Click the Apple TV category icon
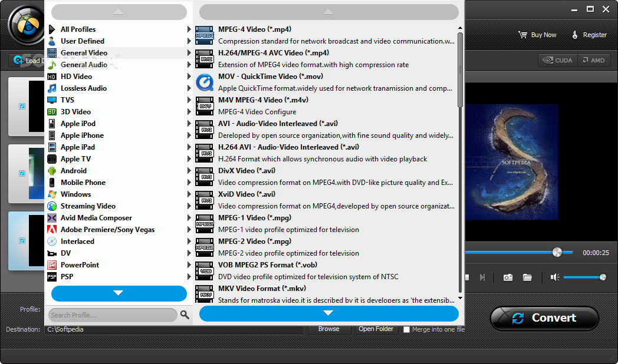Image resolution: width=618 pixels, height=364 pixels. click(52, 159)
